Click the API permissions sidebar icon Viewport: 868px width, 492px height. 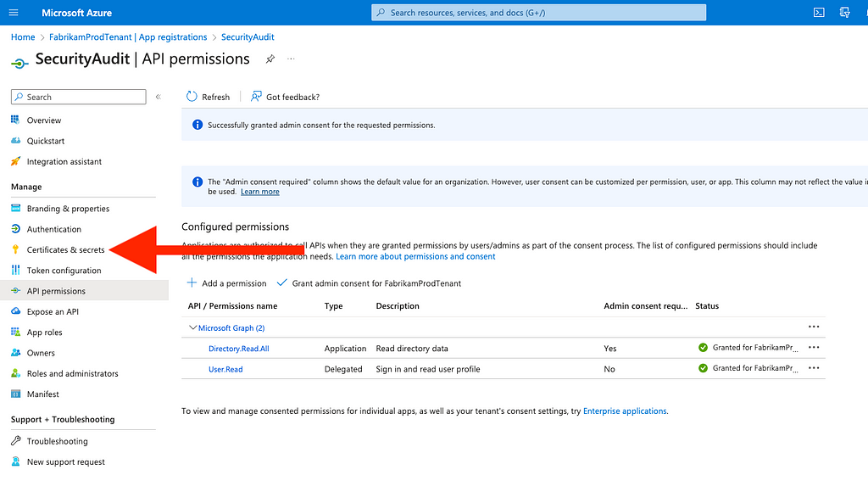point(15,291)
